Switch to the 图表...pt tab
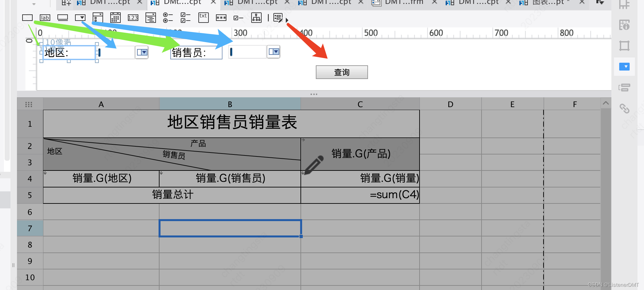 (x=548, y=2)
